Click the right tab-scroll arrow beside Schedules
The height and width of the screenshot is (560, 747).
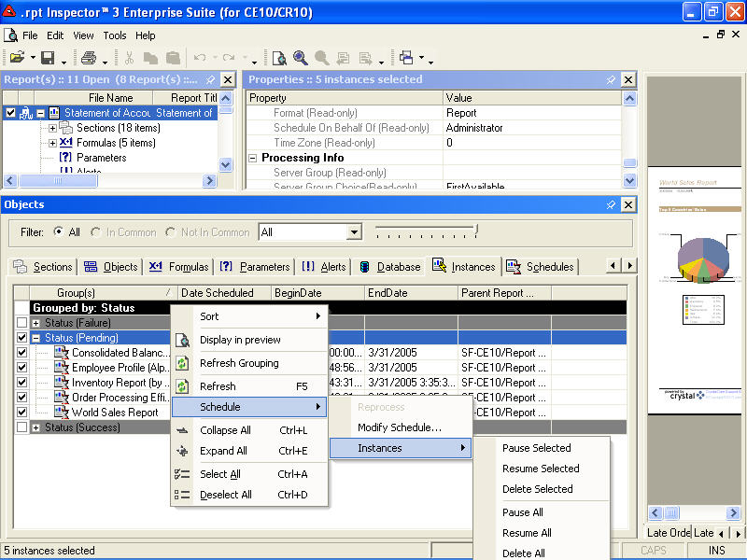[x=629, y=265]
